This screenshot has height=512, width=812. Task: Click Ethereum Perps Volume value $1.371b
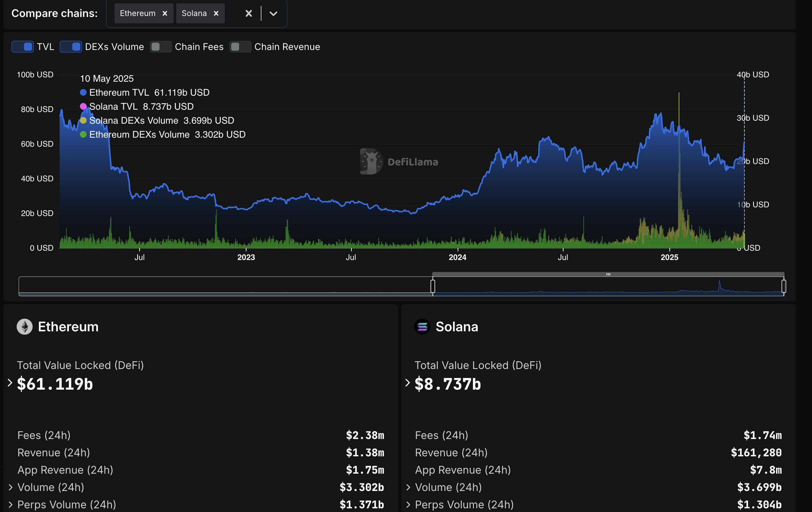click(362, 505)
